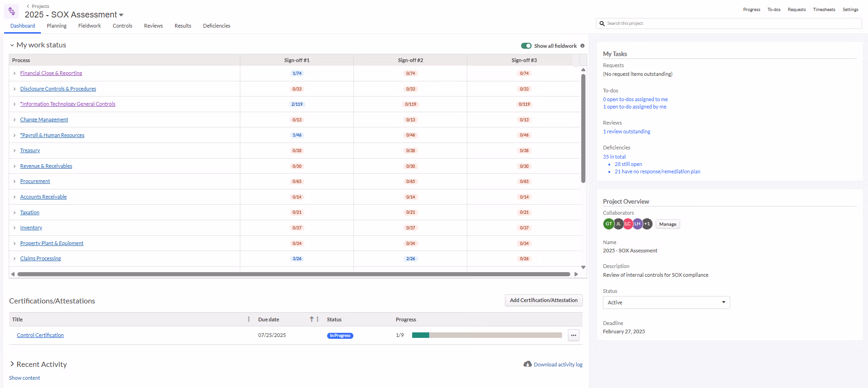Open the Timesheets menu item

824,10
